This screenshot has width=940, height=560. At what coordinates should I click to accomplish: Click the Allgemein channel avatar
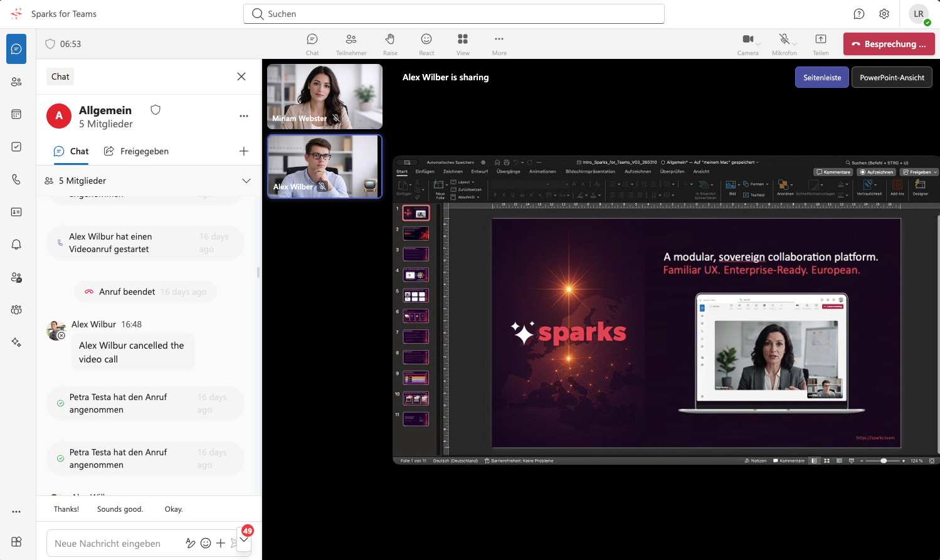59,116
